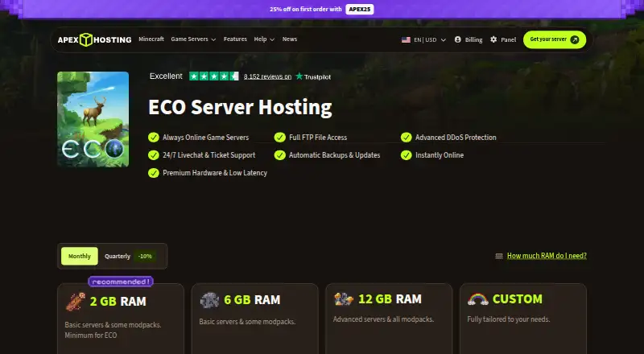Click checkmark beside Always Online Game Servers
Viewport: 644px width, 354px height.
click(x=154, y=137)
